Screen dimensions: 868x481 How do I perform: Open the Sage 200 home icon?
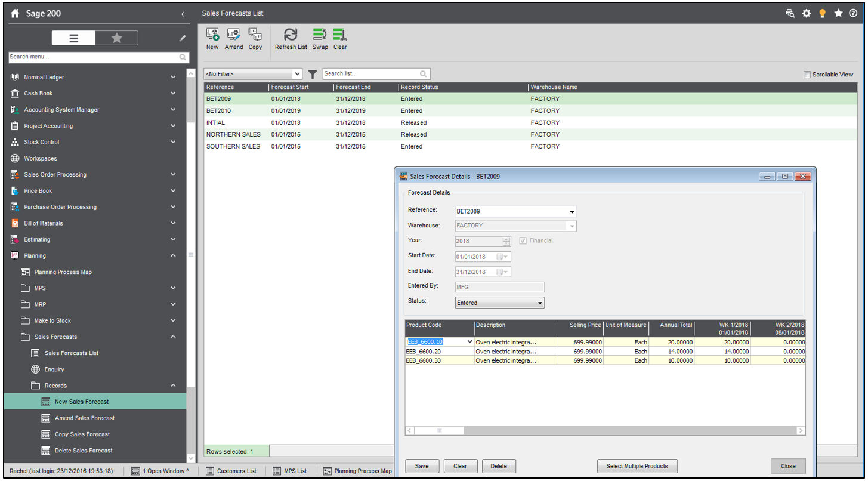coord(16,13)
